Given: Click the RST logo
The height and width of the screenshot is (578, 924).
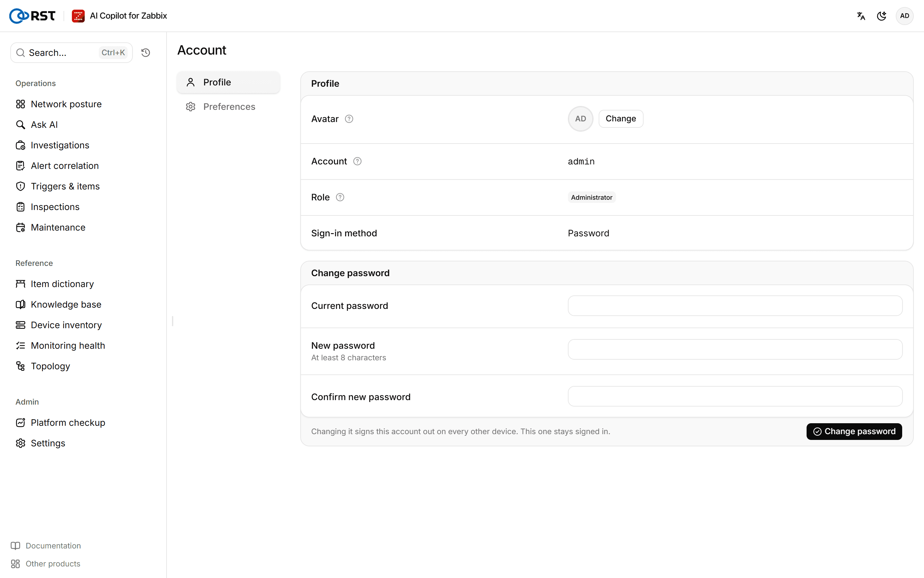Looking at the screenshot, I should pos(32,16).
